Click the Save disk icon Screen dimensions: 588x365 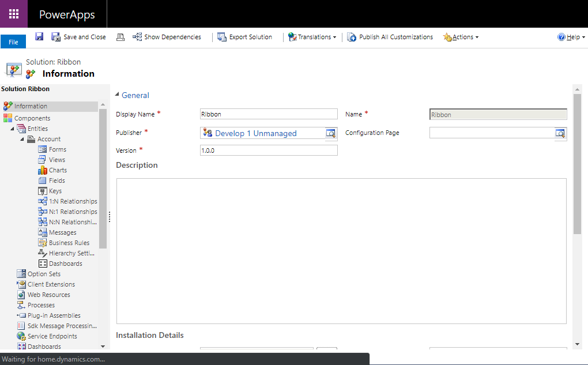pyautogui.click(x=39, y=36)
